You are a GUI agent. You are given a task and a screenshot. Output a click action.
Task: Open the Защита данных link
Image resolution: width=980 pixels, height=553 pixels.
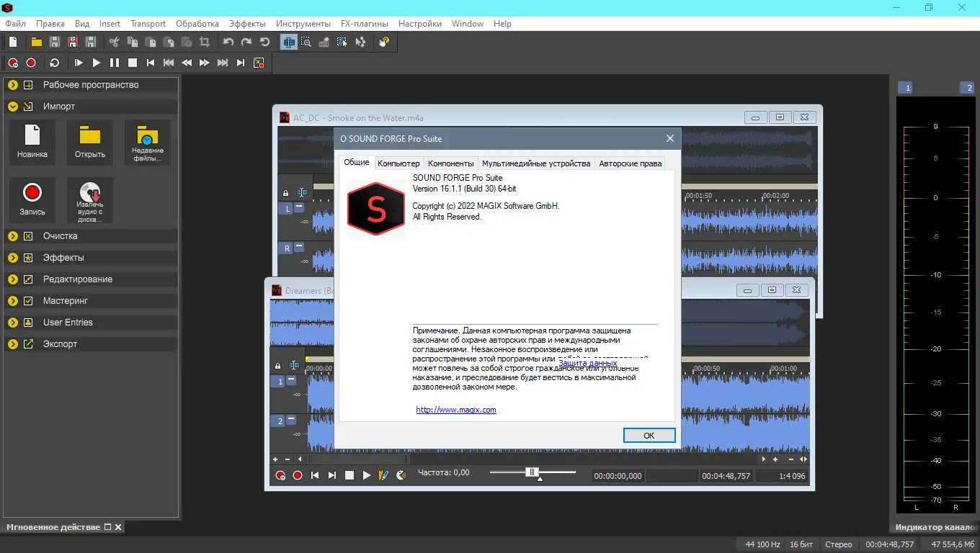pyautogui.click(x=588, y=363)
